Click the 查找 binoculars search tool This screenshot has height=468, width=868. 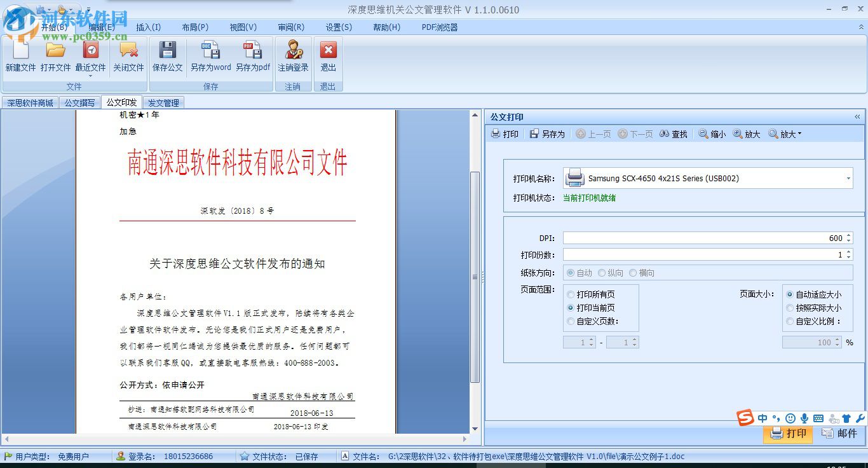point(674,134)
